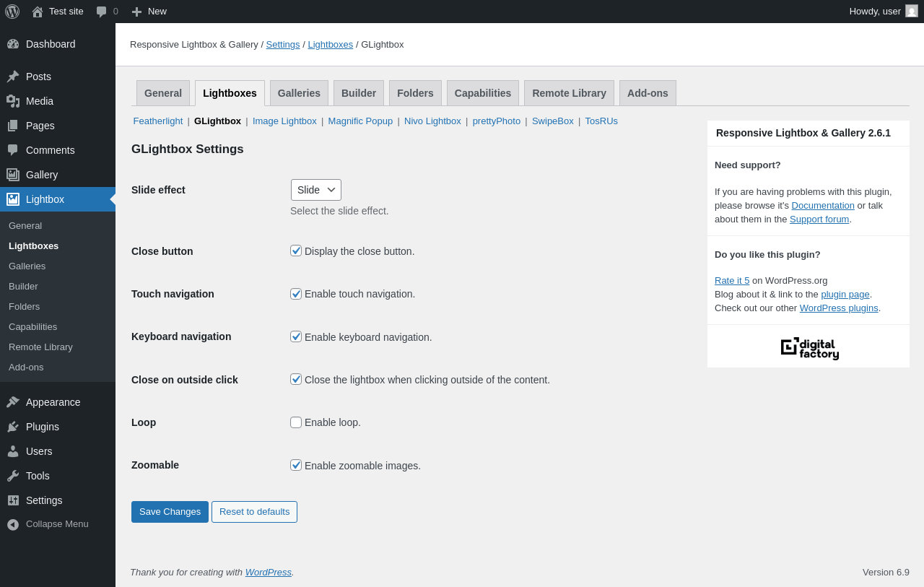Click the Save Changes button
This screenshot has height=587, width=924.
(170, 512)
